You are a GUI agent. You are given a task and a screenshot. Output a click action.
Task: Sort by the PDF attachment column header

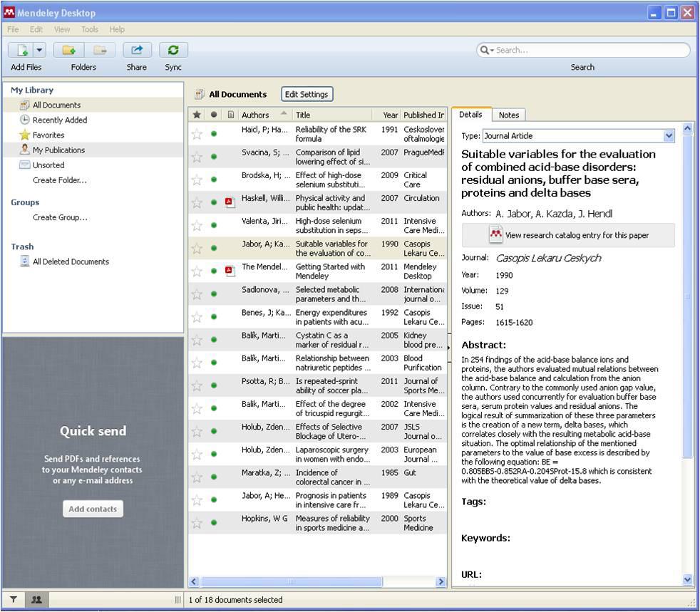point(230,115)
